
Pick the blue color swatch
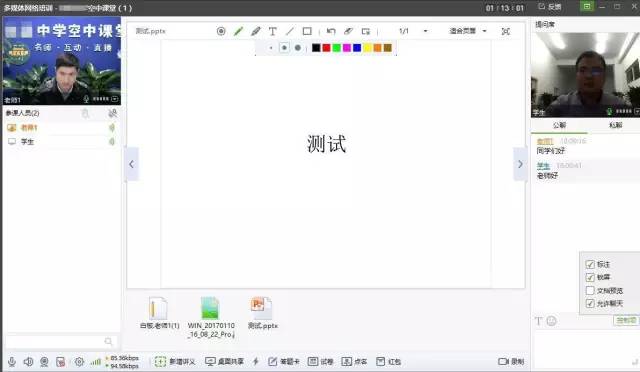pos(357,48)
